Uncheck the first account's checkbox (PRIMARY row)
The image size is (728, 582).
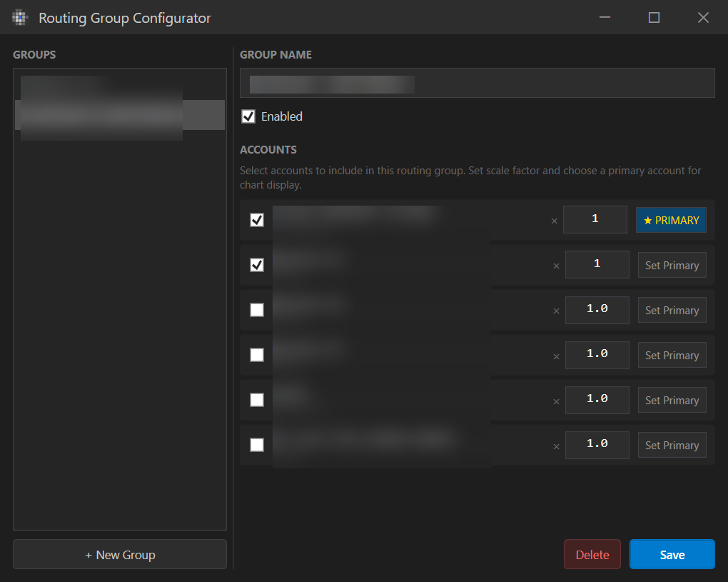pyautogui.click(x=257, y=220)
